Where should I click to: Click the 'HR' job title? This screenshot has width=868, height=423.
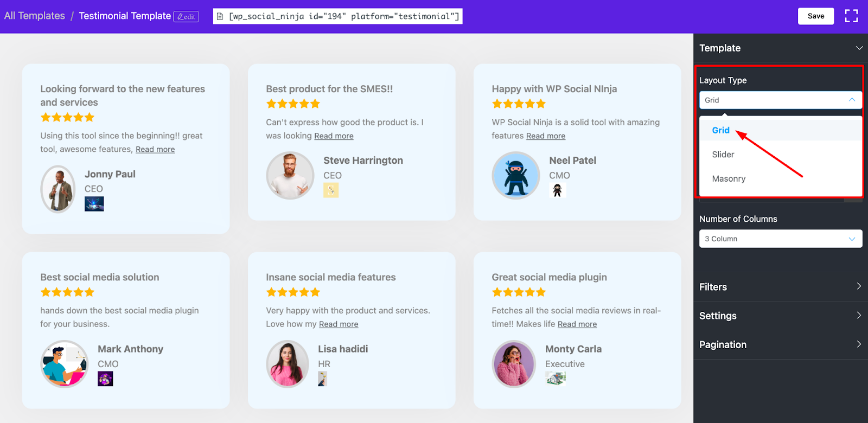[x=324, y=364]
